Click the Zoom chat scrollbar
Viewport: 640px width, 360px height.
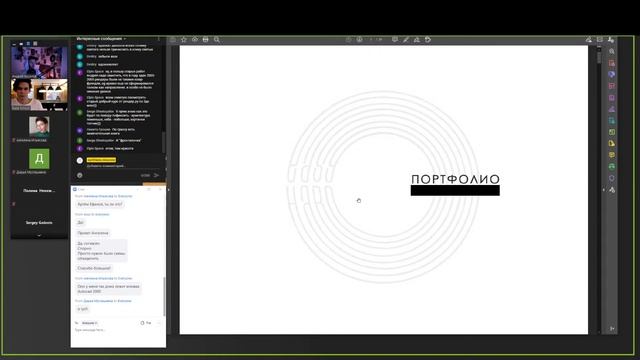[164, 296]
